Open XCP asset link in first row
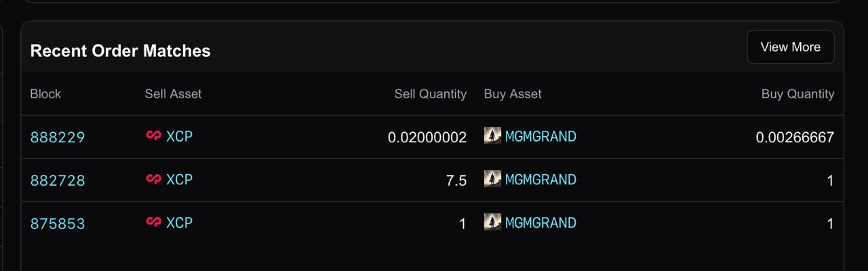 point(180,136)
